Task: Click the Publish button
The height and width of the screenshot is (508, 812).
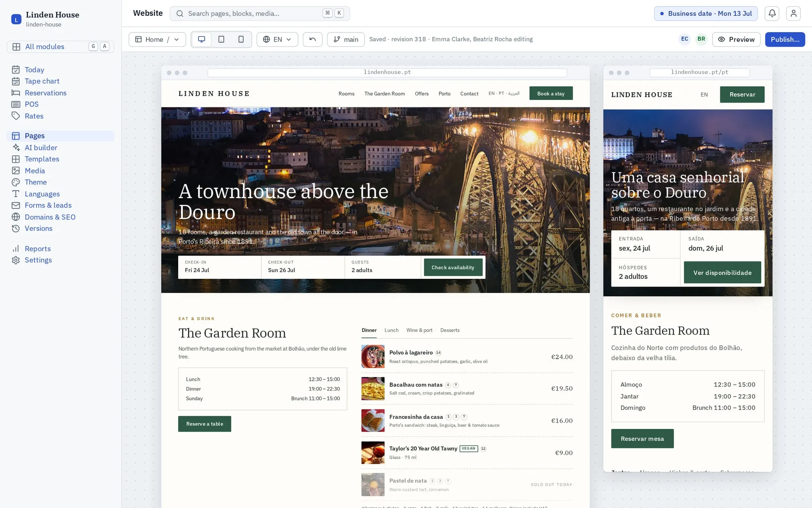Action: click(x=785, y=39)
